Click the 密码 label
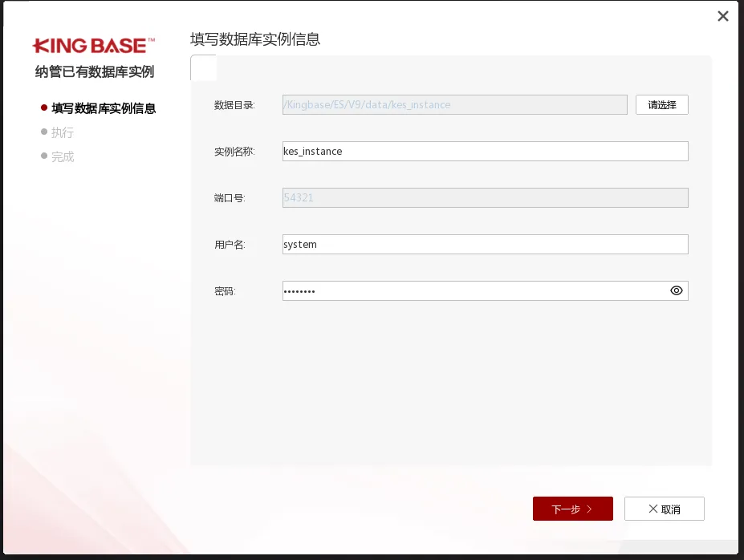This screenshot has height=560, width=744. 225,291
